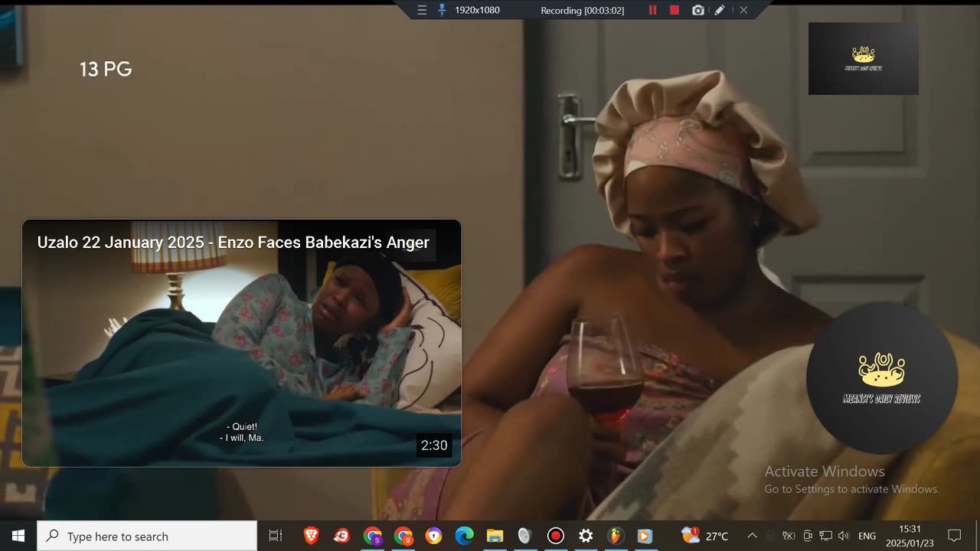Click the Type here to search box
The width and height of the screenshot is (980, 551).
(x=147, y=536)
